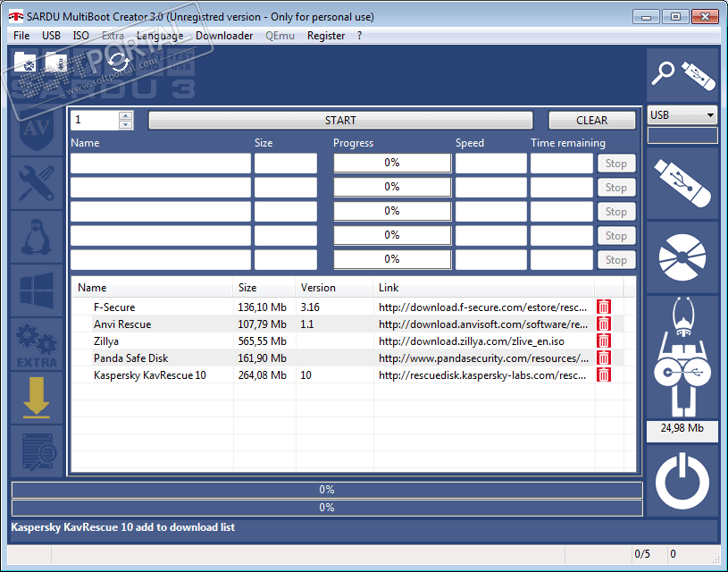Remove Panda Safe Disk via trash icon
The height and width of the screenshot is (572, 728).
[604, 357]
